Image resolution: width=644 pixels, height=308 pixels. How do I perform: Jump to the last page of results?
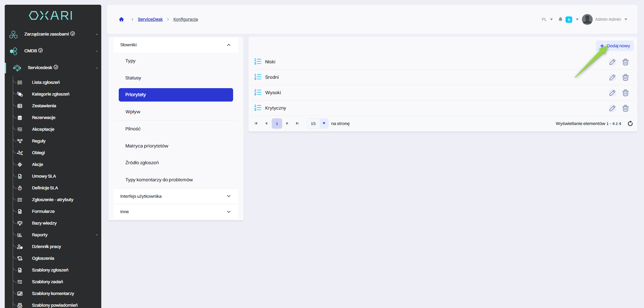tap(297, 124)
